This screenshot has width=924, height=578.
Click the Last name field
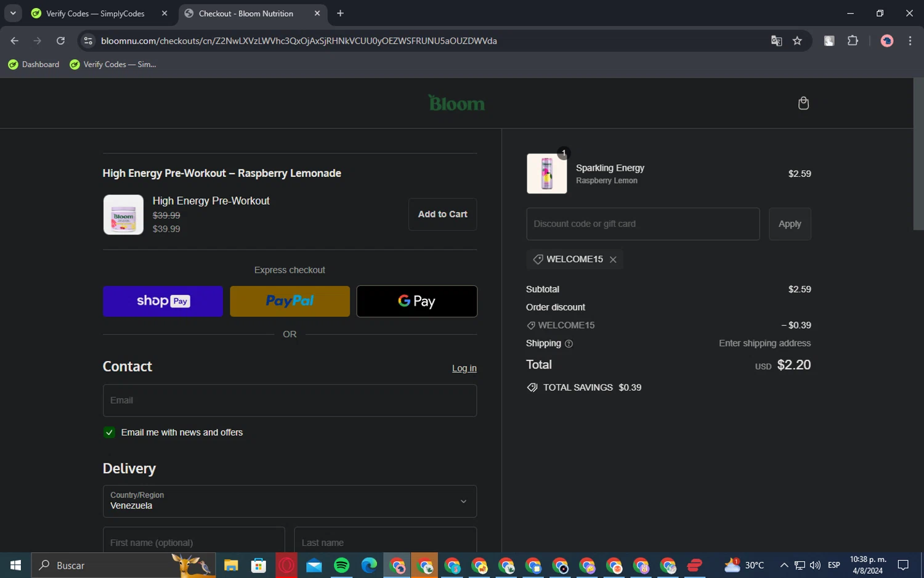[x=386, y=540]
